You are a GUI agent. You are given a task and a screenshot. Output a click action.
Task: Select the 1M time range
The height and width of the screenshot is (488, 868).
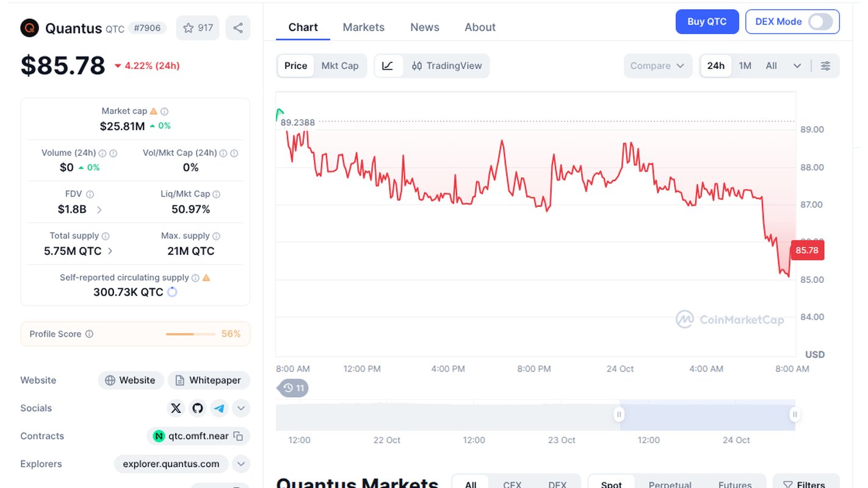[745, 66]
